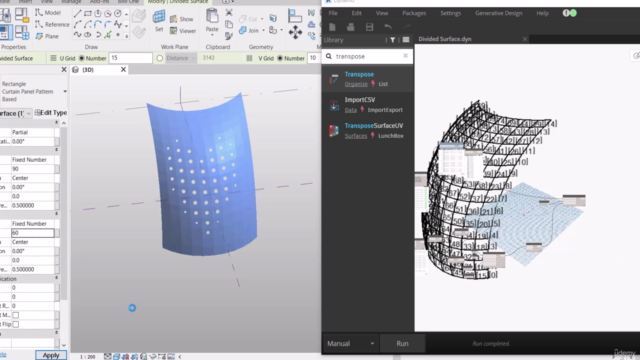Click the Open file icon in Dynamo
The height and width of the screenshot is (360, 640).
[351, 27]
